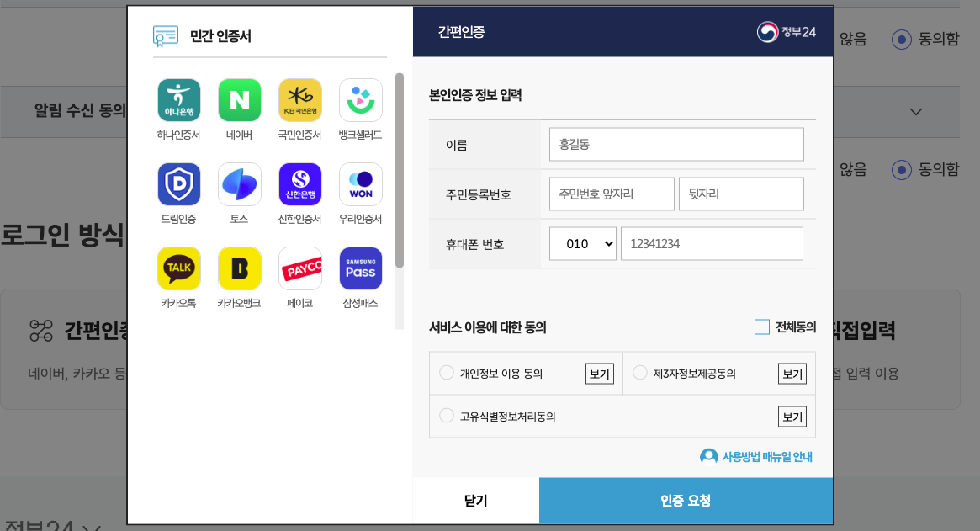The image size is (980, 531).
Task: Expand the 알림 수신 동의 section chevron
Action: pyautogui.click(x=915, y=112)
